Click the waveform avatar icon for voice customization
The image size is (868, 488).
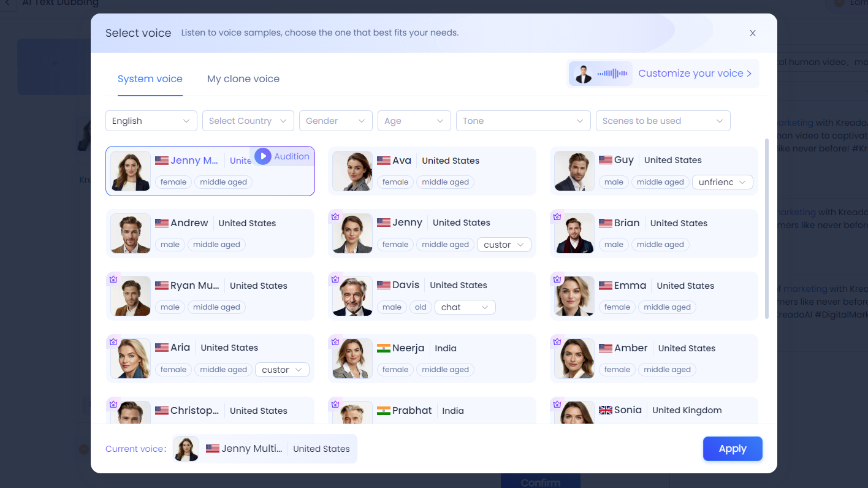point(601,74)
